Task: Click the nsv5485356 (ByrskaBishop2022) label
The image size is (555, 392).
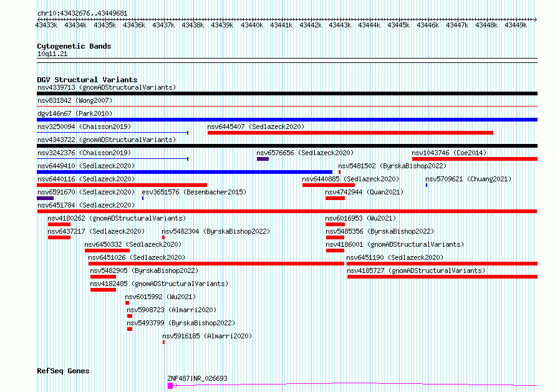Action: (x=379, y=231)
